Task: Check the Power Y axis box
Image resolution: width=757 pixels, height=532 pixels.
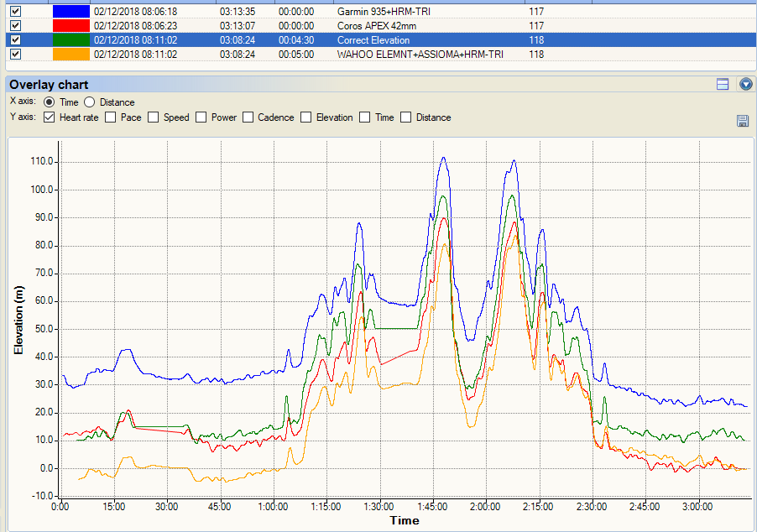Action: click(x=201, y=117)
